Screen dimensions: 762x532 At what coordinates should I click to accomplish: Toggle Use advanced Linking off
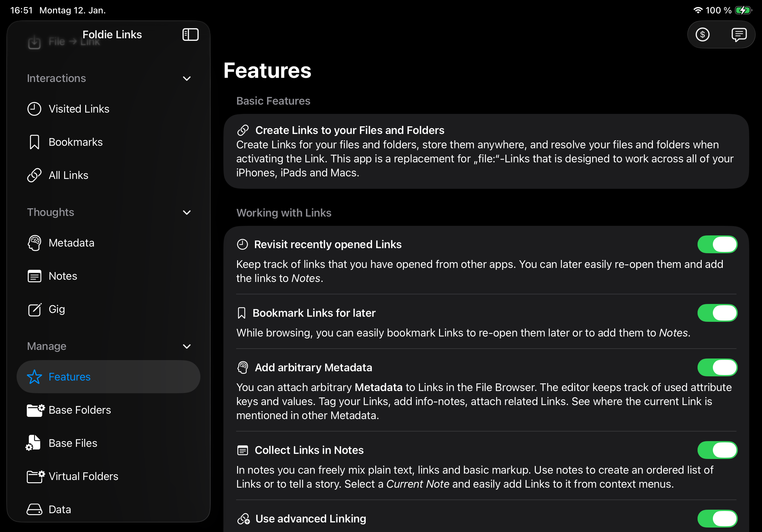718,518
